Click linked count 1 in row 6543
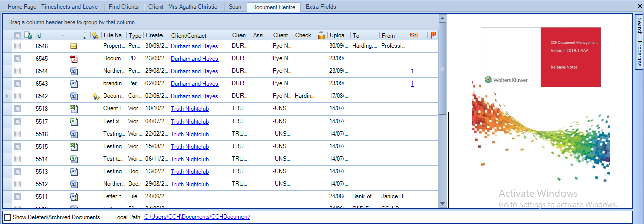Viewport: 644px width, 224px height. tap(412, 83)
